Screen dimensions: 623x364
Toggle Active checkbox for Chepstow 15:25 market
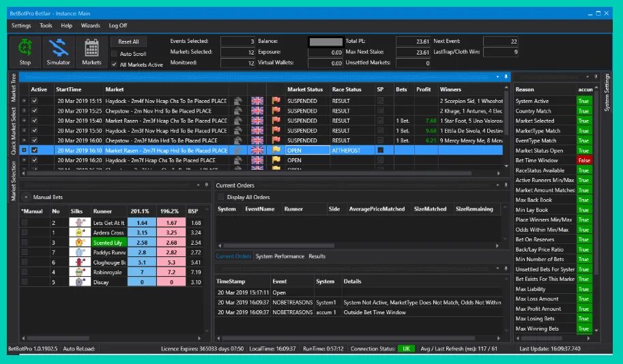click(35, 110)
